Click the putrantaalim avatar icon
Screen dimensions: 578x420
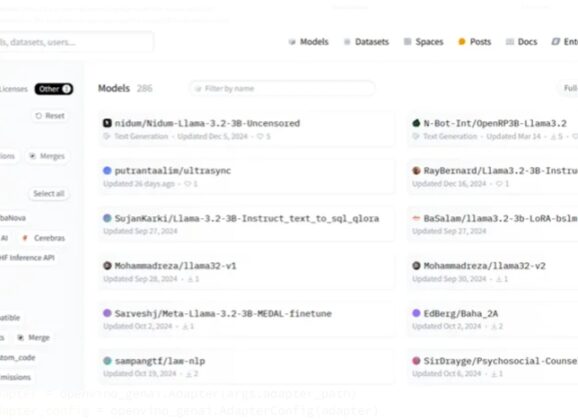click(107, 170)
